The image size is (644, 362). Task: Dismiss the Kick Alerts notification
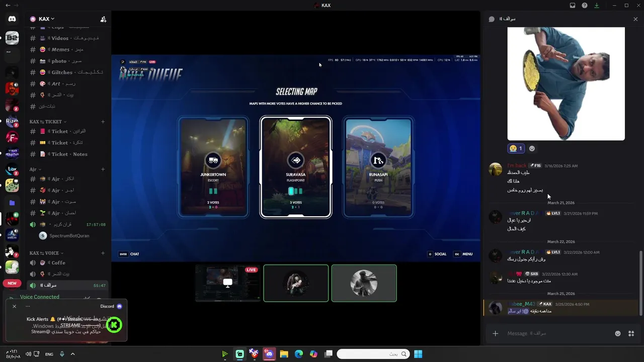click(x=14, y=306)
